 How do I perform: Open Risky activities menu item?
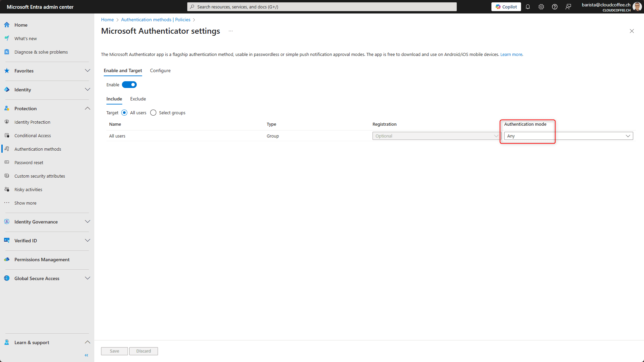click(28, 189)
